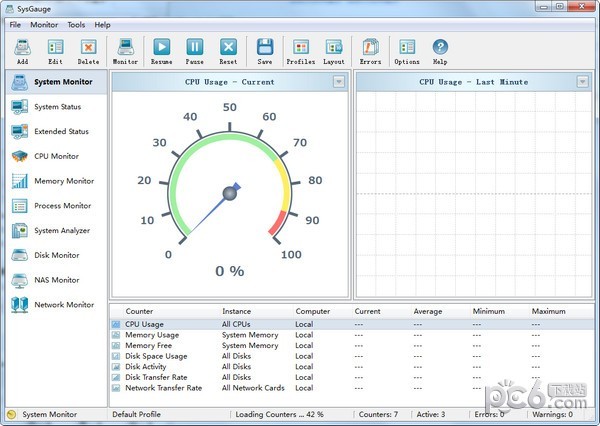
Task: Click Counters: 7 in the status bar
Action: pos(378,415)
